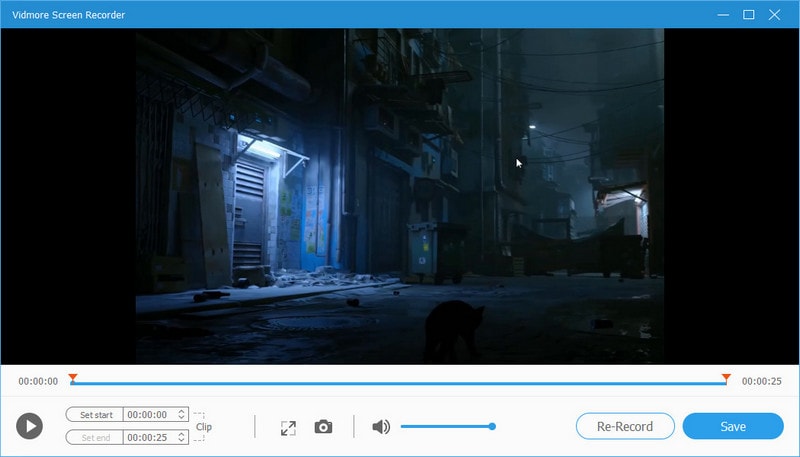Select the start trim marker on timeline
Viewport: 800px width, 457px height.
tap(73, 378)
